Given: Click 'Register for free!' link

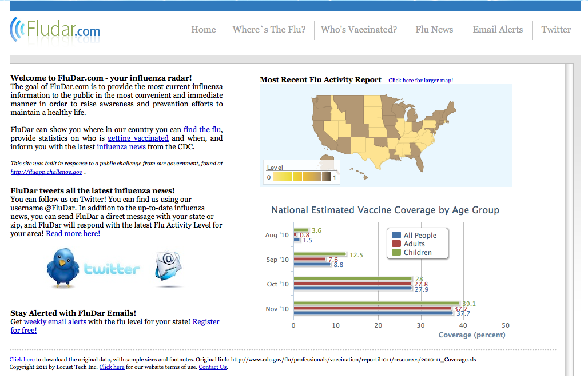Looking at the screenshot, I should pyautogui.click(x=206, y=322).
